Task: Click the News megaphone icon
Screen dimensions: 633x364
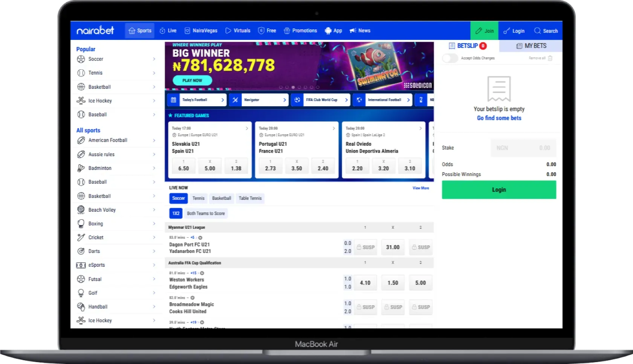Action: click(353, 31)
